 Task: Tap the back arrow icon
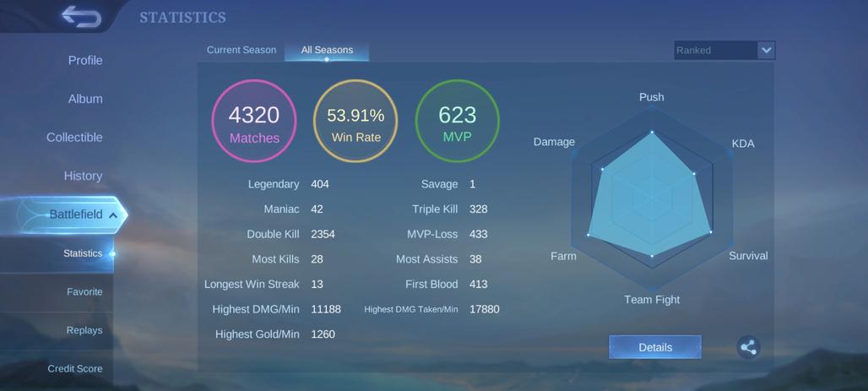click(80, 17)
